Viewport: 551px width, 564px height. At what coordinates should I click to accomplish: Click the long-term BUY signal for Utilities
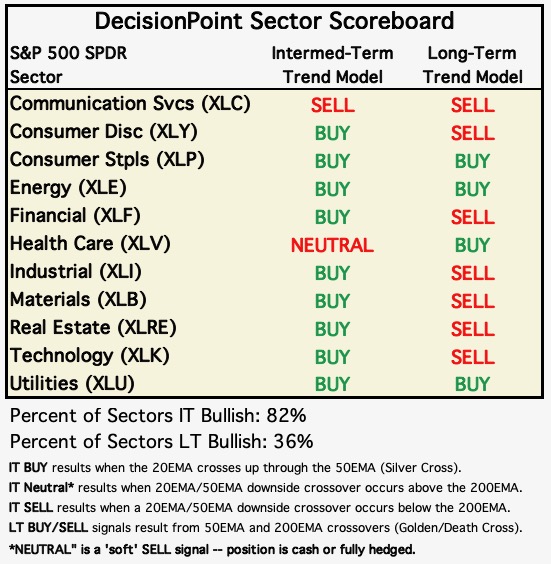[472, 385]
